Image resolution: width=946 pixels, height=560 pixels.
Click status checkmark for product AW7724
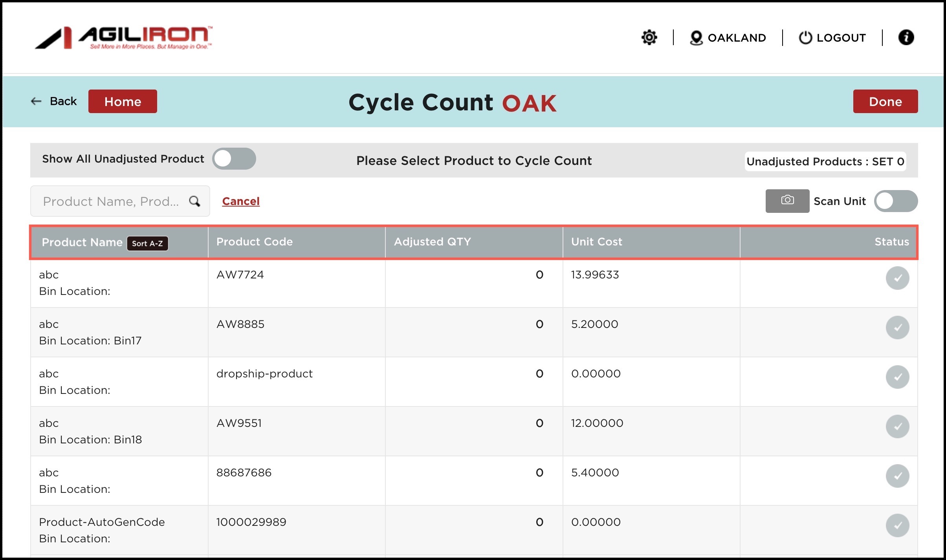click(x=897, y=278)
